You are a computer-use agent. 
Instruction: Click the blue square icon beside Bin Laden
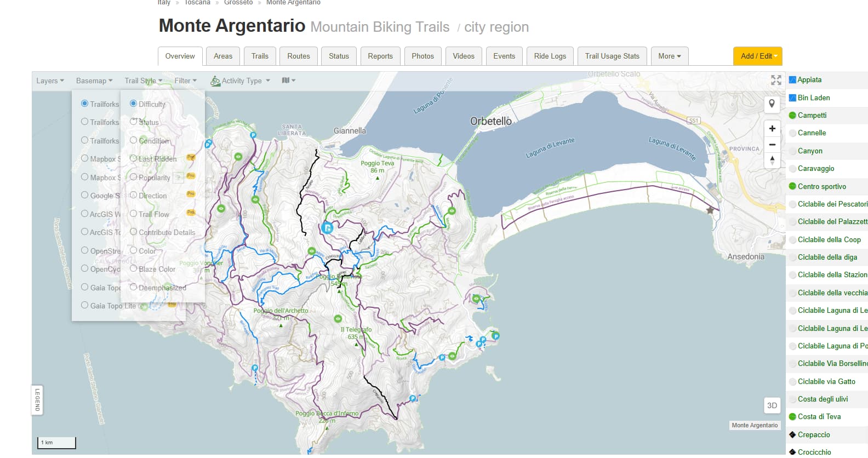coord(792,98)
